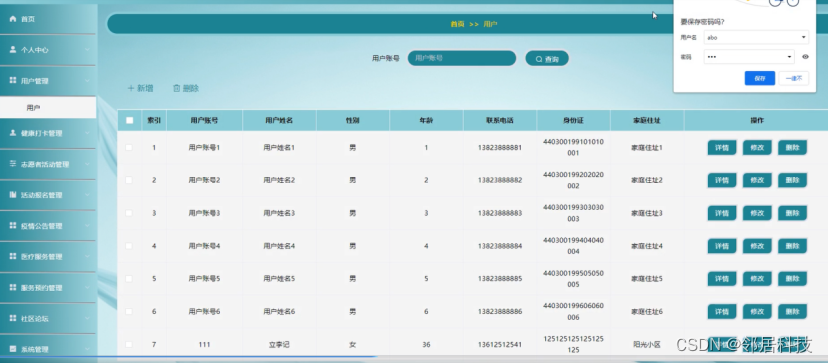Click 用户 in the breadcrumb bar
Viewport: 828px width, 363px height.
coord(490,24)
